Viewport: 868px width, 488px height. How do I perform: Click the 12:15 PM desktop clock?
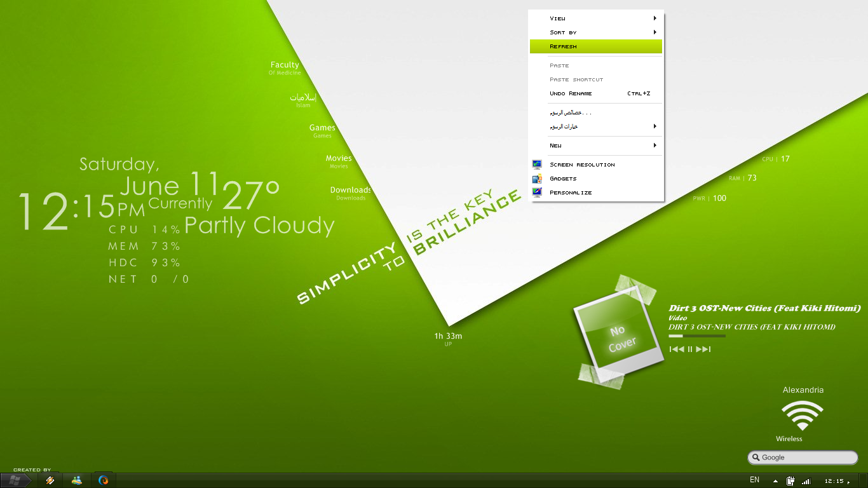[81, 211]
